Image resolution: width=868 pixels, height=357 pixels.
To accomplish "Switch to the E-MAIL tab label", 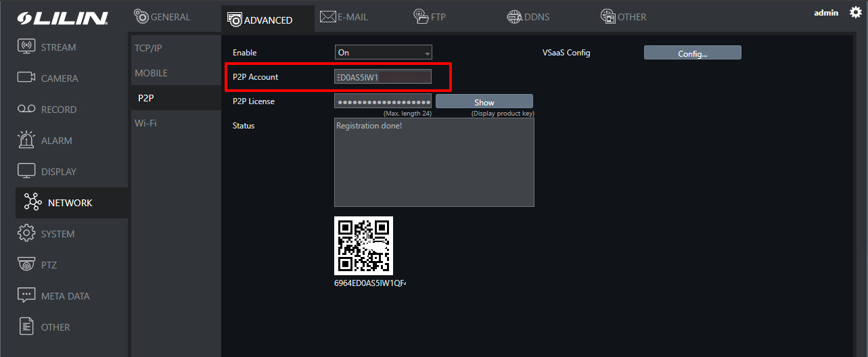I will coord(352,17).
